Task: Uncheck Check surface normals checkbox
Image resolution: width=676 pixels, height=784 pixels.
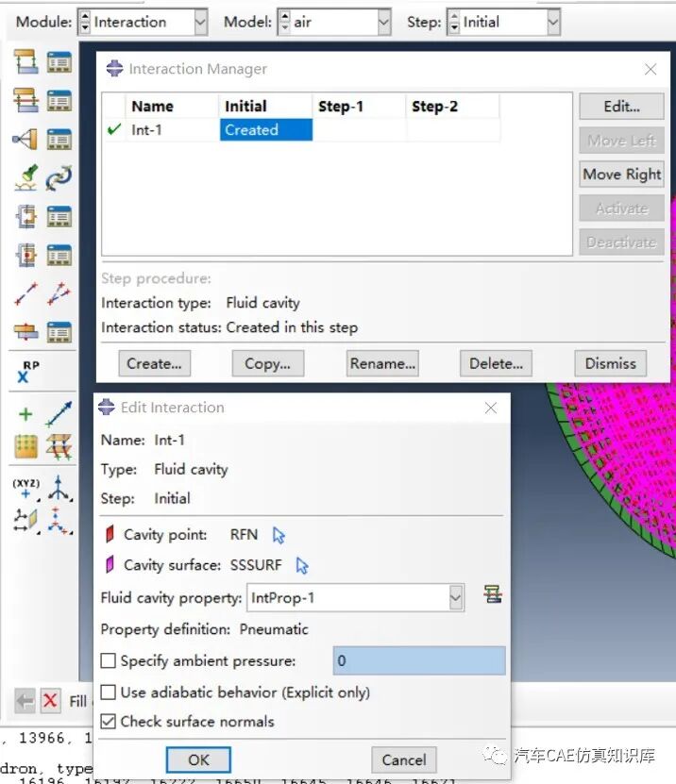Action: click(x=108, y=721)
